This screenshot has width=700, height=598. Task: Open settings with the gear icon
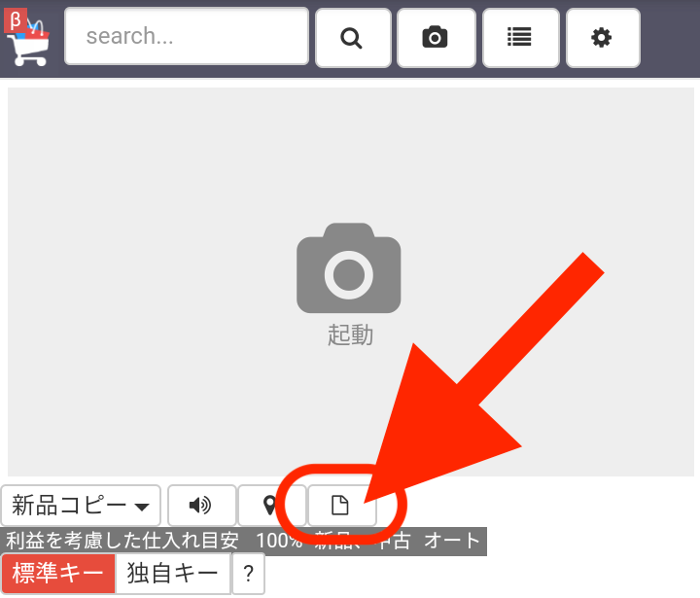[x=603, y=38]
